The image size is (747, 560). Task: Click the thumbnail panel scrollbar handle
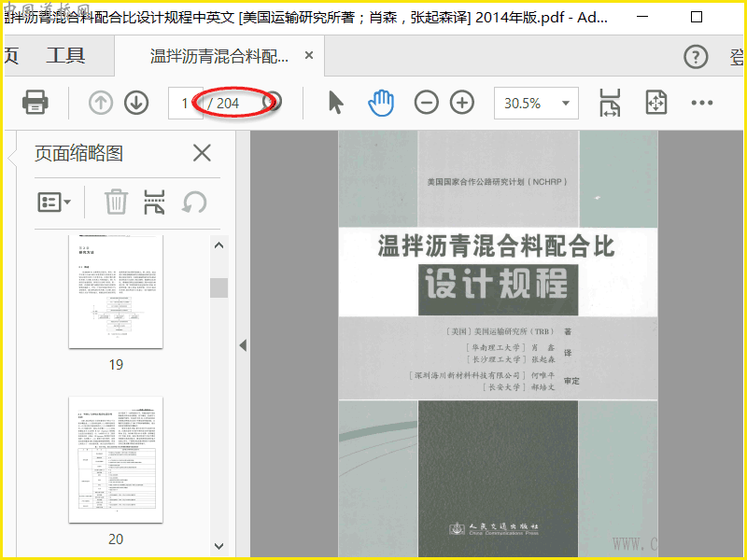(x=218, y=287)
